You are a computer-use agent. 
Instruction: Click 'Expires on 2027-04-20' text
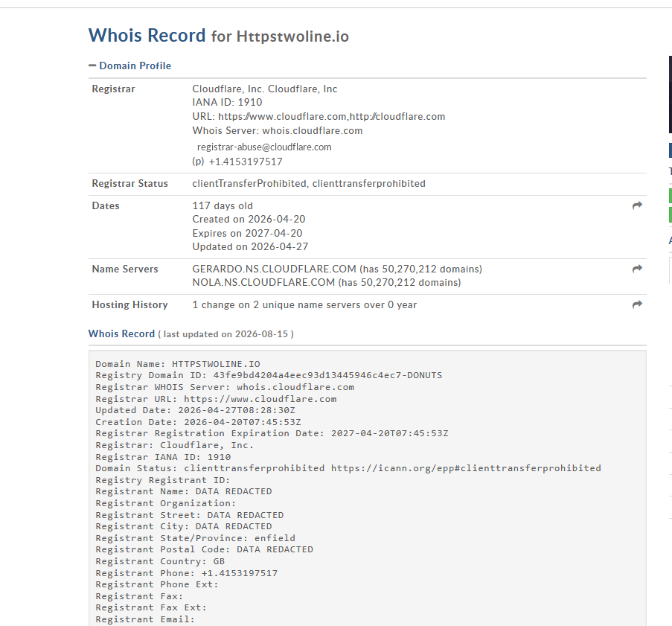point(247,233)
